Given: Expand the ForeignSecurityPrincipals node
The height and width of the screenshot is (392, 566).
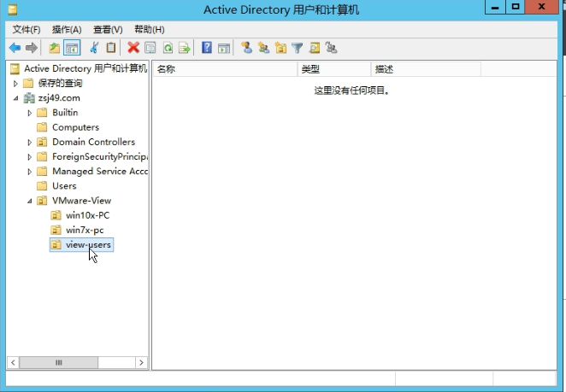Looking at the screenshot, I should pyautogui.click(x=30, y=157).
